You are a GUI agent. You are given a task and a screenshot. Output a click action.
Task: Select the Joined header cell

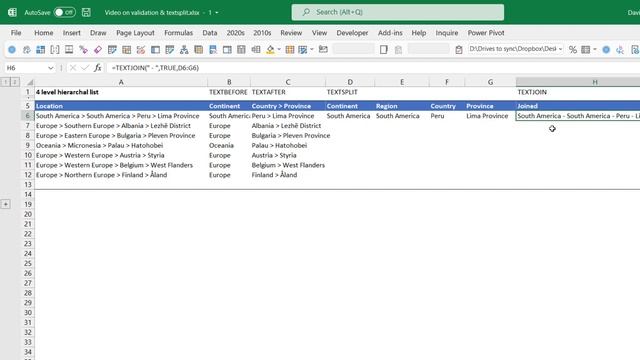[578, 106]
